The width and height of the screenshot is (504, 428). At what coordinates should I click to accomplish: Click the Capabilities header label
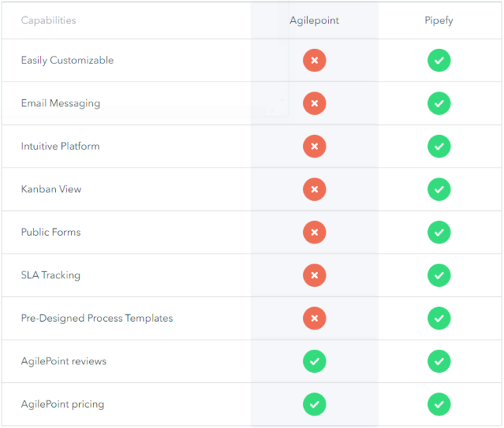(48, 20)
